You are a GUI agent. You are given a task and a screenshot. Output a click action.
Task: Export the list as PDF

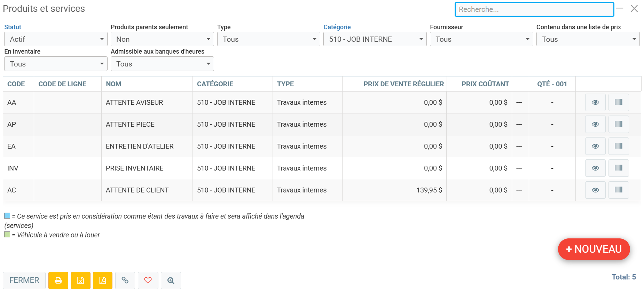pyautogui.click(x=103, y=281)
